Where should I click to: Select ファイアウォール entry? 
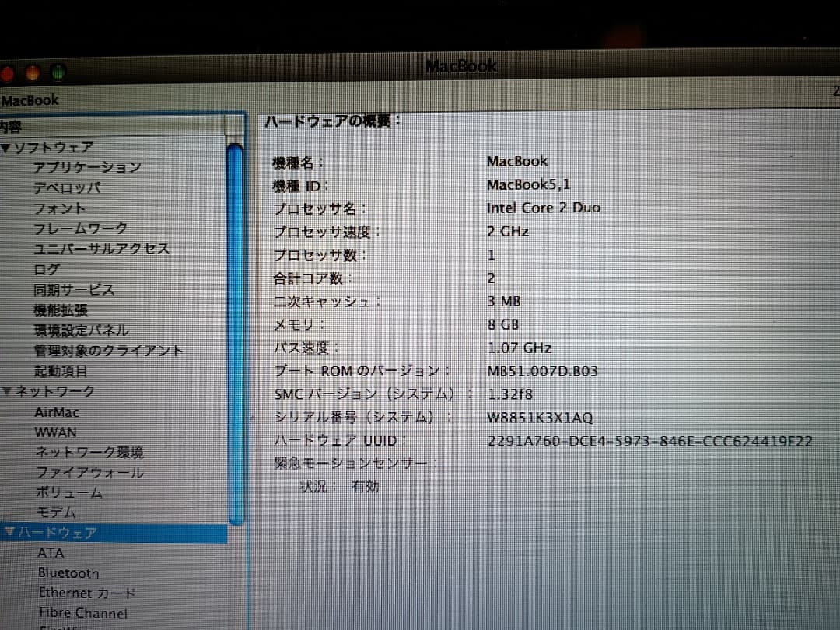(x=89, y=473)
